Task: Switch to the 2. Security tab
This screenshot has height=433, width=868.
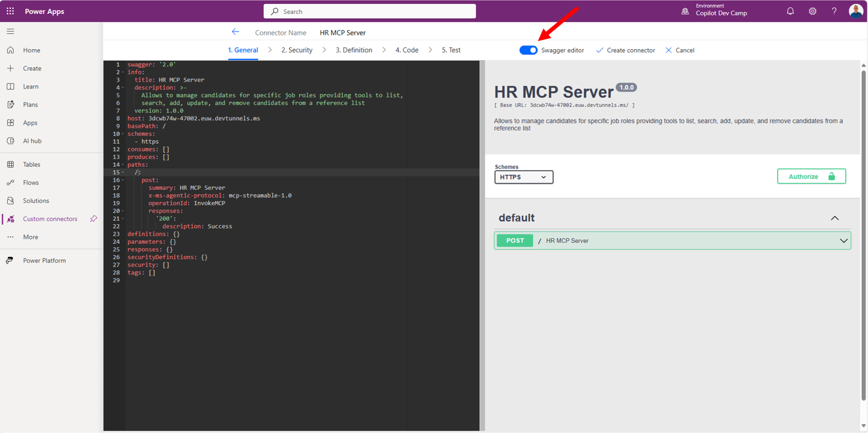Action: click(x=297, y=50)
